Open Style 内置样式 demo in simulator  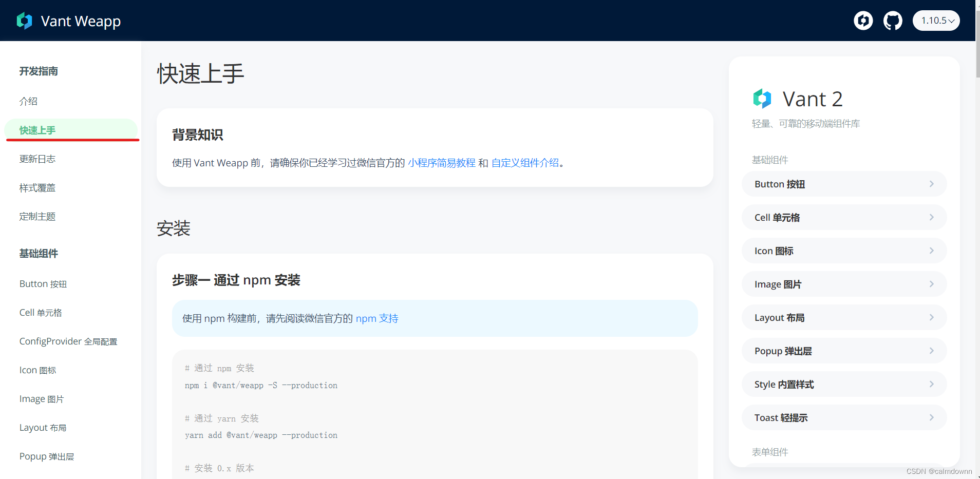click(844, 384)
